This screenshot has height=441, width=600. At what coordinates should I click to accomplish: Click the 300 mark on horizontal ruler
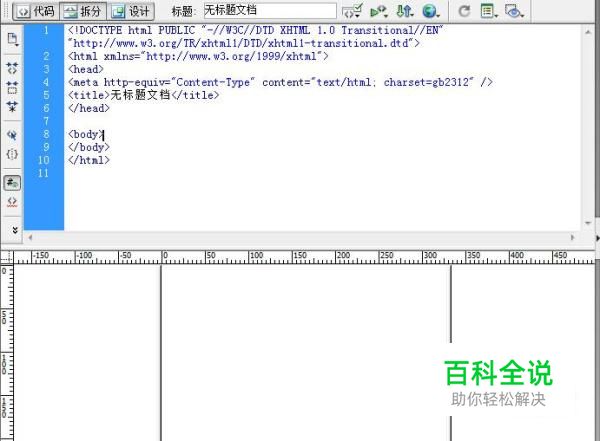click(x=430, y=255)
